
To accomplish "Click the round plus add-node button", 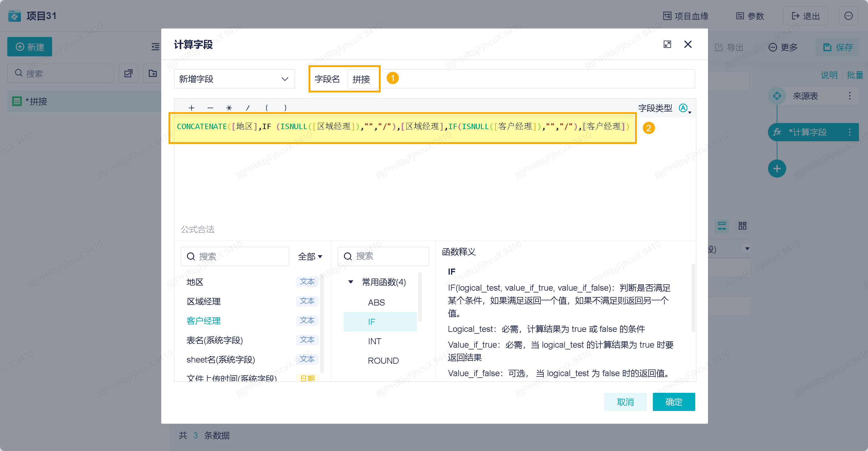I will (x=777, y=169).
